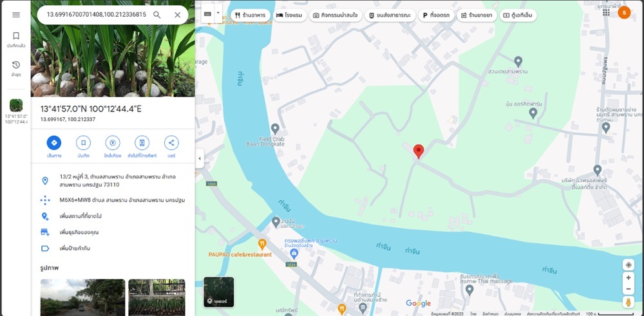Select the marker left of บริการล้างรถ label
This screenshot has width=644, height=316.
click(276, 223)
